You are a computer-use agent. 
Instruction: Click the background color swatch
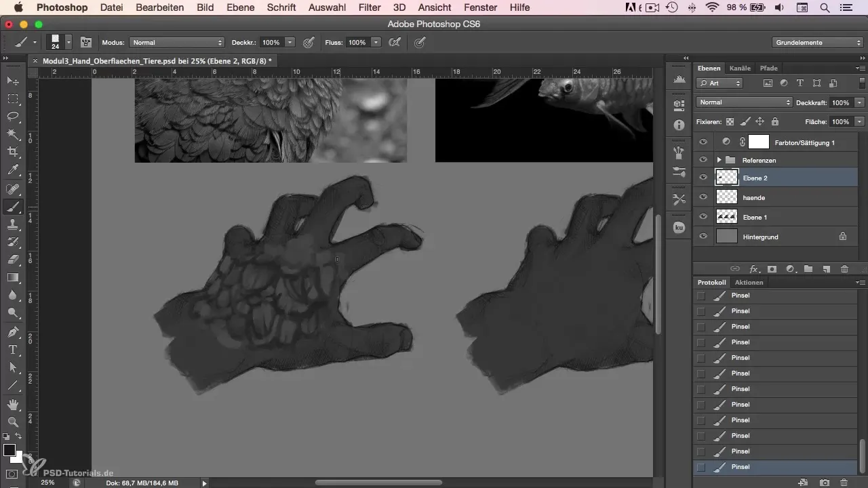[x=18, y=458]
